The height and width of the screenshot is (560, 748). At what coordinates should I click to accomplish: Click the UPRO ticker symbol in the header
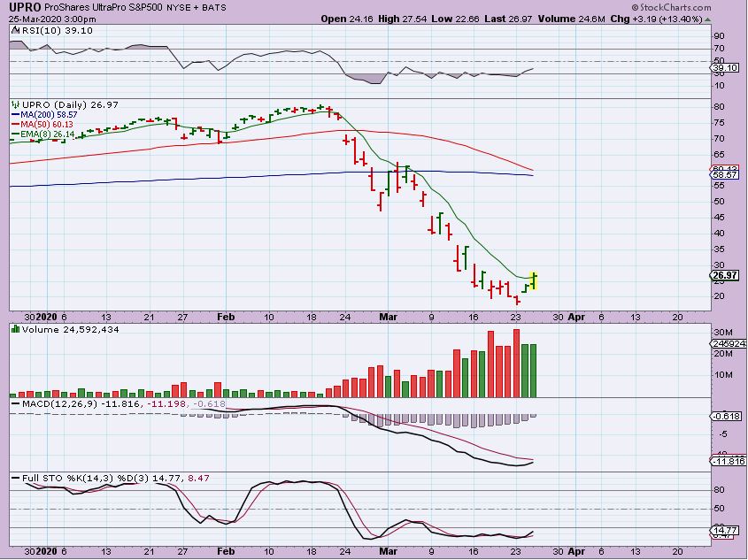[26, 8]
